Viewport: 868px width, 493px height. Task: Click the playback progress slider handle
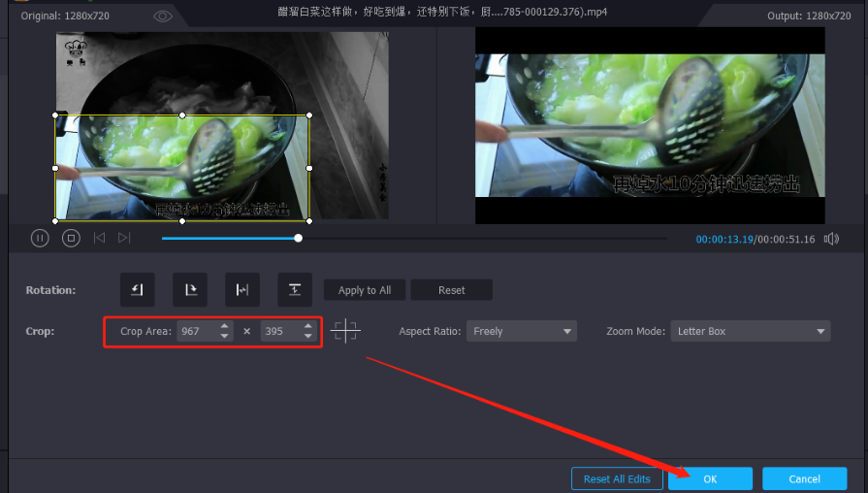click(298, 238)
